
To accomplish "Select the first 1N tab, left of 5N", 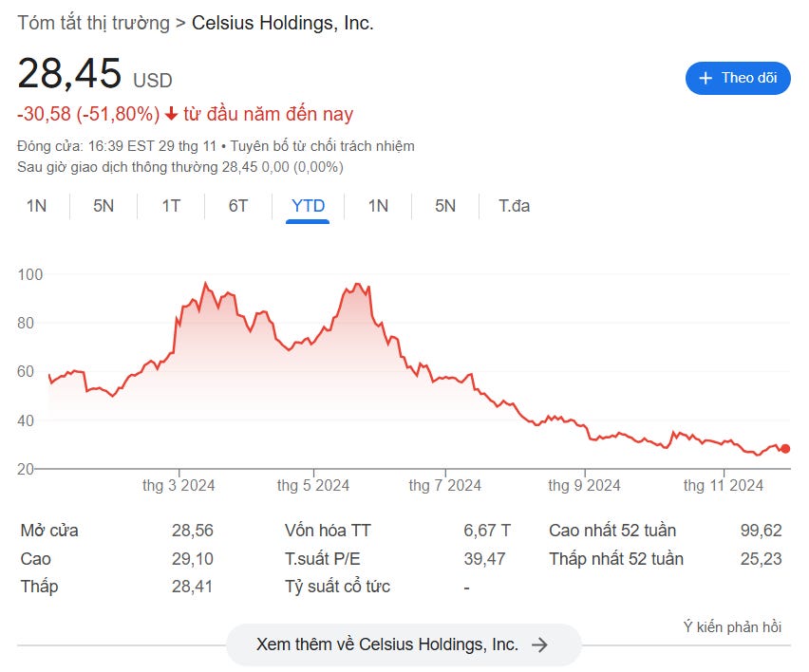I will [x=36, y=205].
